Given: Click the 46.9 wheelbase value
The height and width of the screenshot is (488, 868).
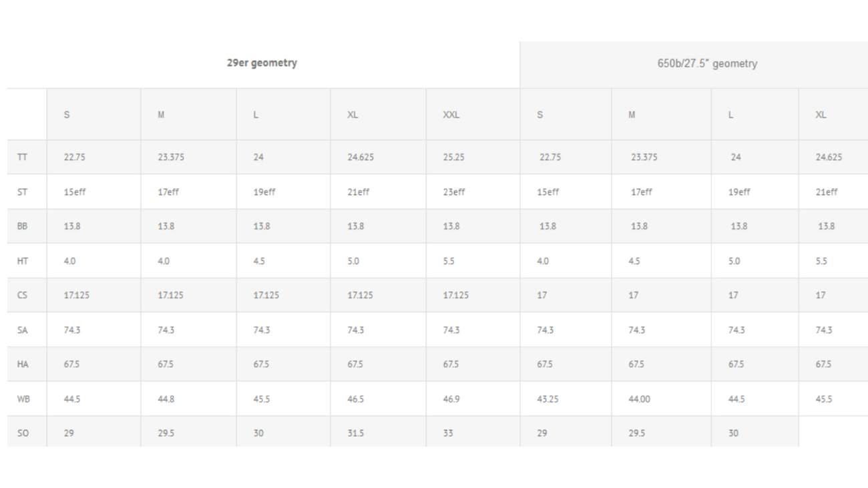Looking at the screenshot, I should [451, 399].
